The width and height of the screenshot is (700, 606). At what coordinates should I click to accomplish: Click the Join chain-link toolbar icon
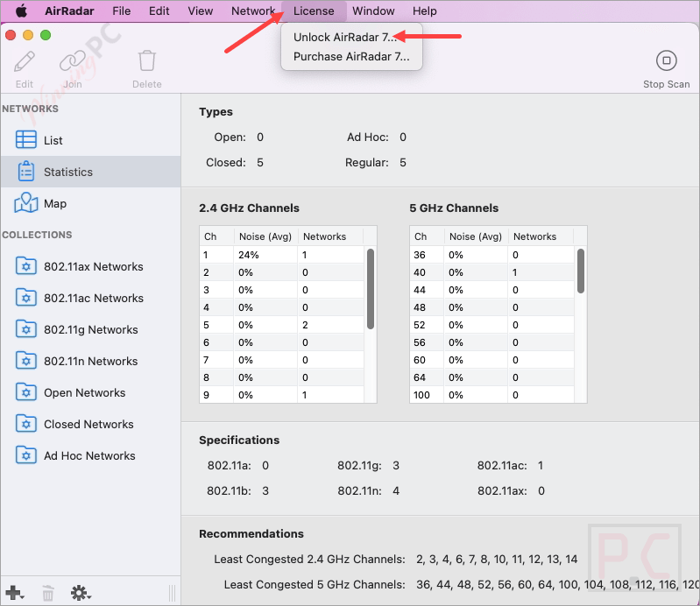click(73, 61)
